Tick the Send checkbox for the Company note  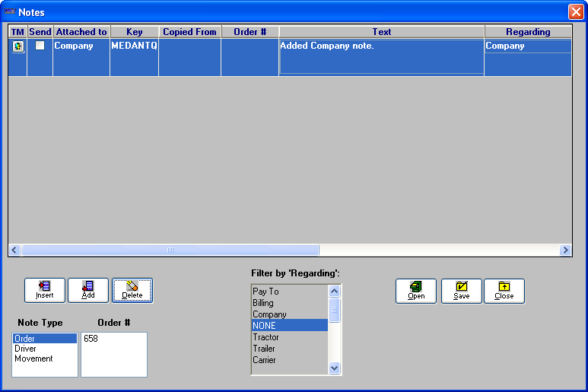[x=40, y=46]
